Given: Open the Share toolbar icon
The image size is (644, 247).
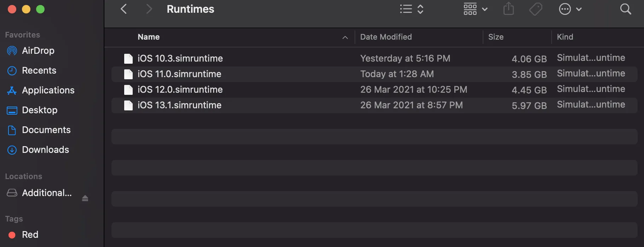Looking at the screenshot, I should click(x=508, y=9).
